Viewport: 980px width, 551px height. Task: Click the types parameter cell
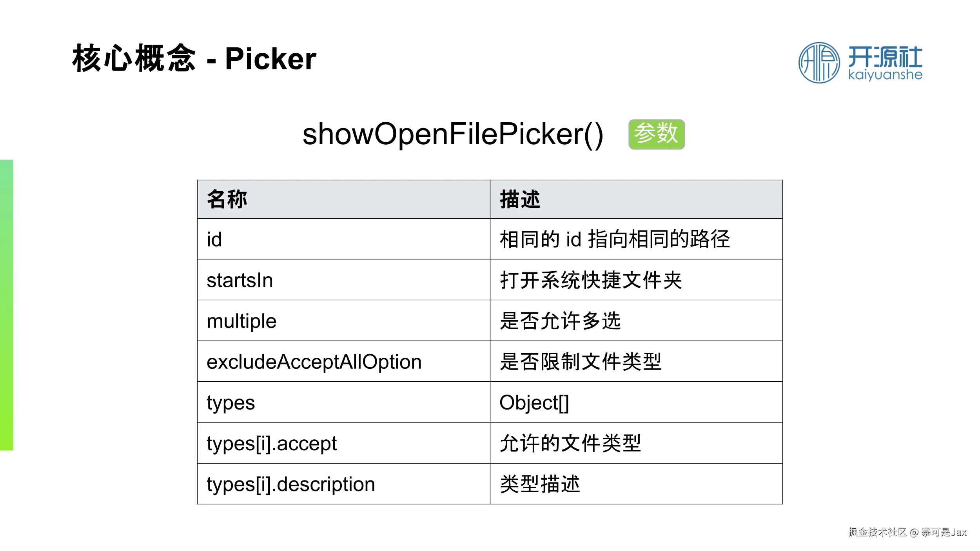tap(343, 402)
